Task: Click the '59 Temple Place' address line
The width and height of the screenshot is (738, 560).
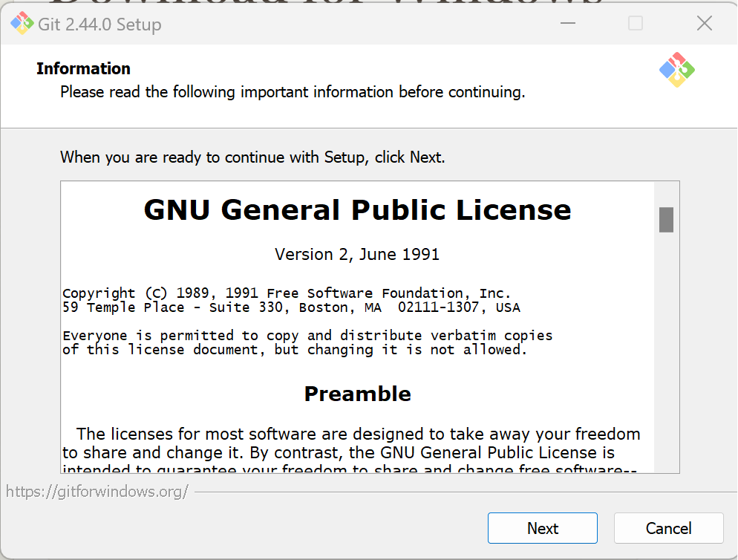Action: [291, 307]
